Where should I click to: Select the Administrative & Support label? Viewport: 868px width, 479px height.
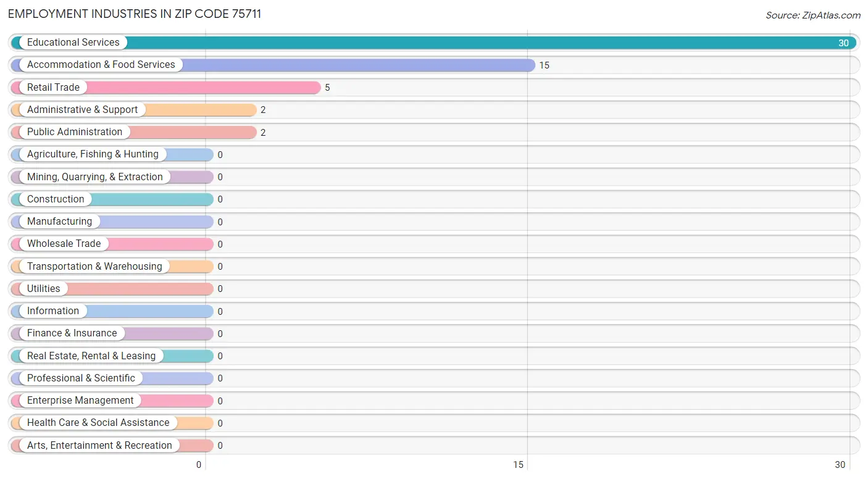[82, 109]
